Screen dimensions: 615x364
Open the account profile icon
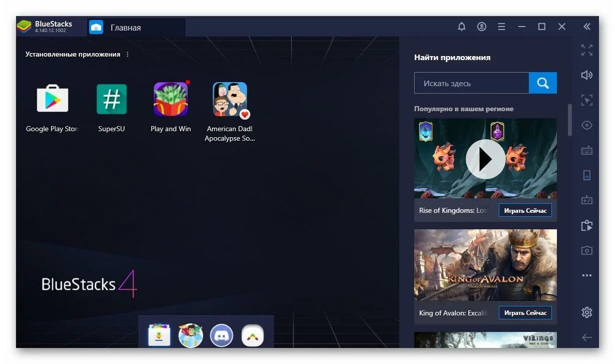tap(482, 27)
